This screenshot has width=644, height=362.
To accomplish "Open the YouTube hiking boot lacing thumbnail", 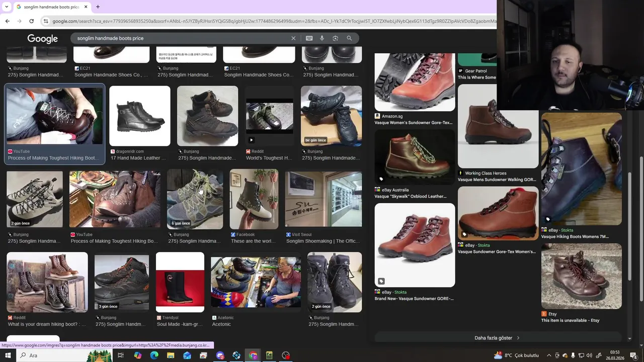I will 54,116.
